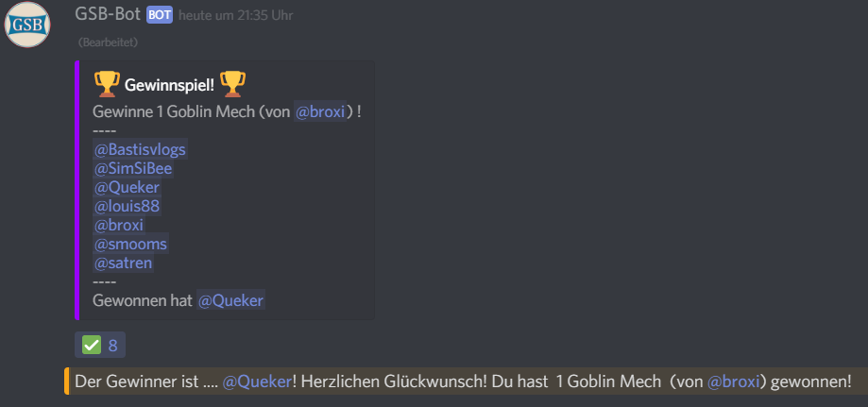868x407 pixels.
Task: Click the BOT tag badge
Action: pyautogui.click(x=160, y=15)
